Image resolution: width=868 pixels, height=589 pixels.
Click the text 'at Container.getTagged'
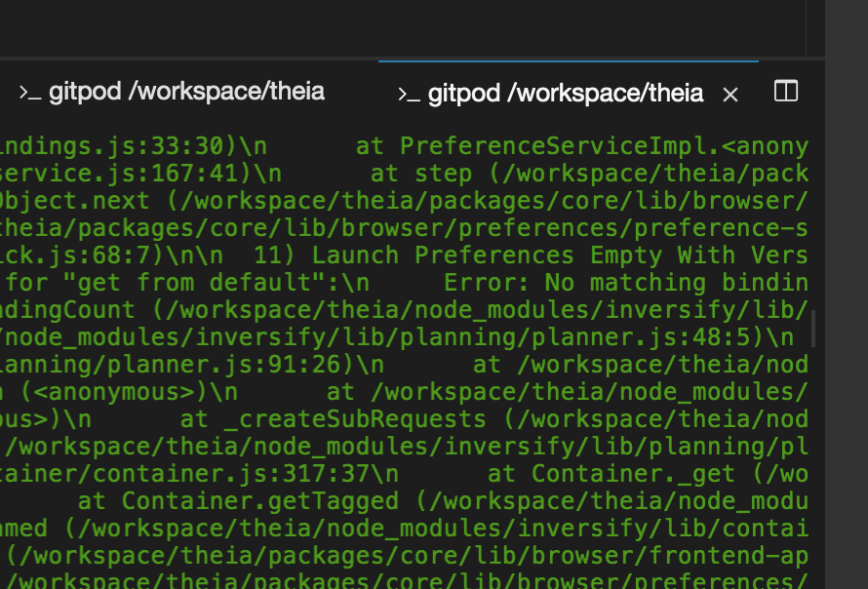tap(238, 501)
